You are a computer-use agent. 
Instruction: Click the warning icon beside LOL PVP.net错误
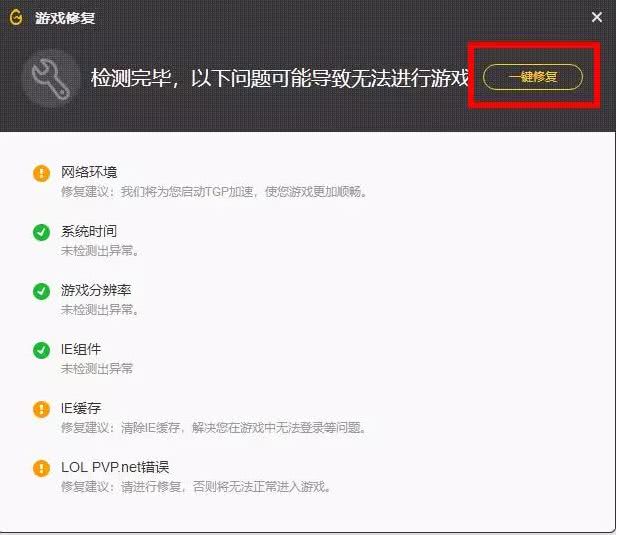(x=41, y=468)
